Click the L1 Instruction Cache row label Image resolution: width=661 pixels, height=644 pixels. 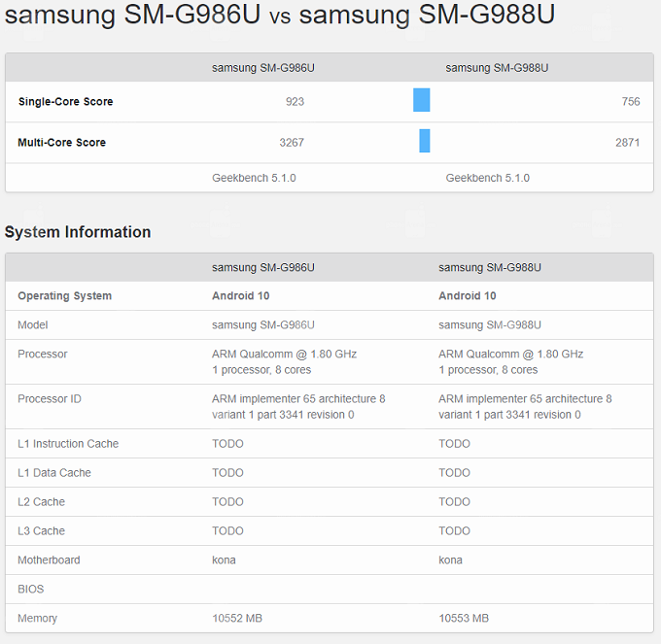pyautogui.click(x=68, y=444)
